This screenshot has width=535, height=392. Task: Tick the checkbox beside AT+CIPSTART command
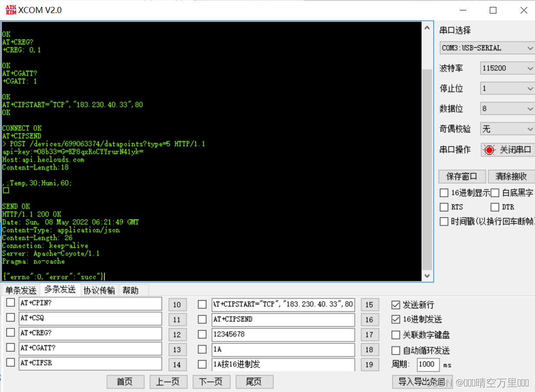tap(202, 304)
